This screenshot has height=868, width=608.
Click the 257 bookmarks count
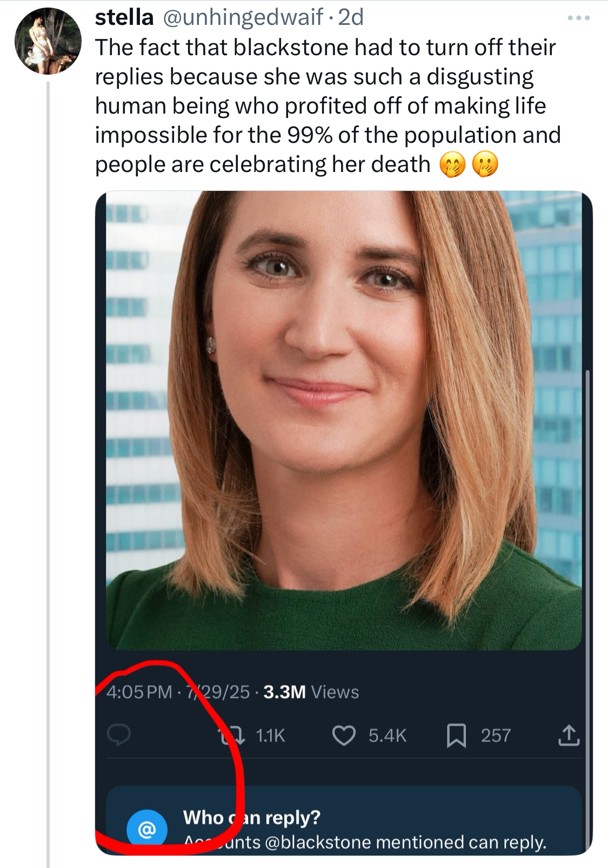(x=496, y=736)
